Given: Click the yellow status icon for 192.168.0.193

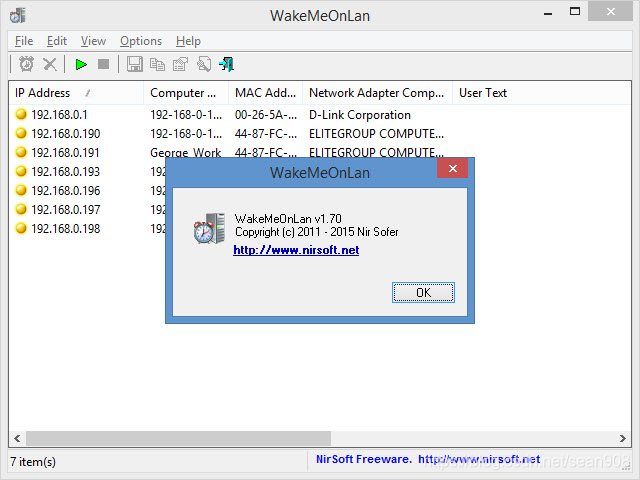Looking at the screenshot, I should pos(21,171).
